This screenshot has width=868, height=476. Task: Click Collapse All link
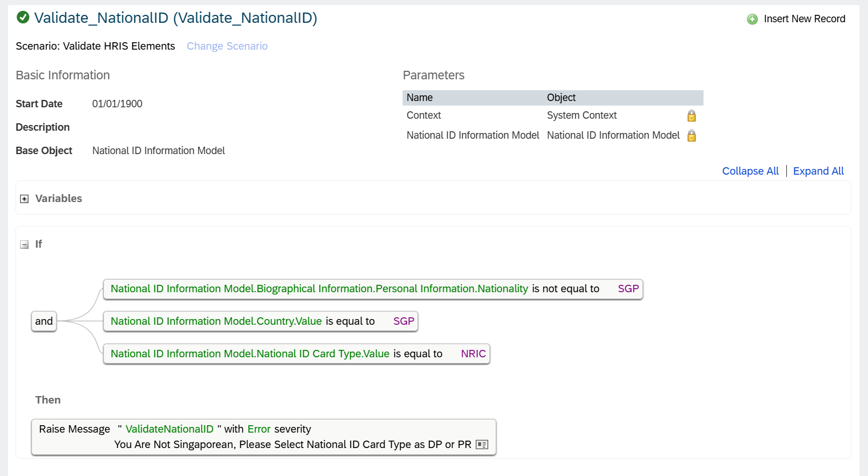750,171
